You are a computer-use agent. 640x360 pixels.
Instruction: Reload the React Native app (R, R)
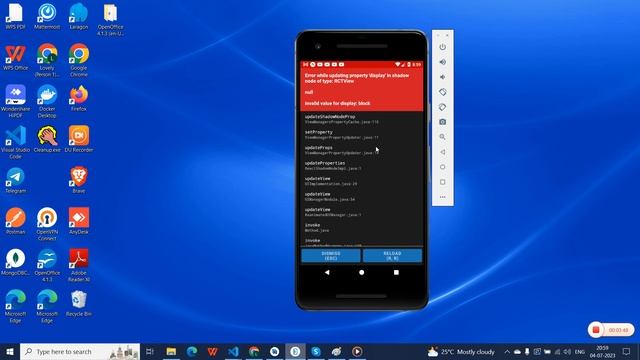pyautogui.click(x=392, y=256)
